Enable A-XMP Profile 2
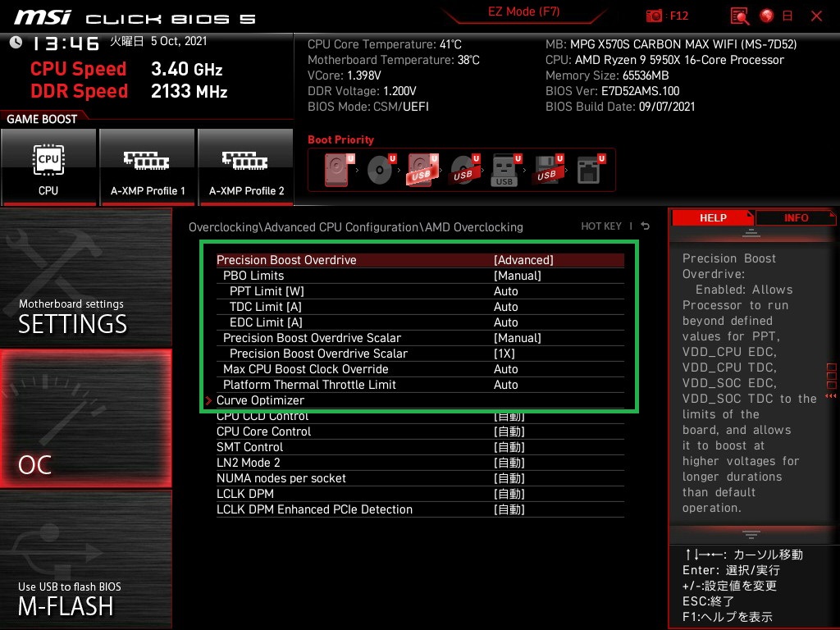The width and height of the screenshot is (840, 630). [x=246, y=167]
